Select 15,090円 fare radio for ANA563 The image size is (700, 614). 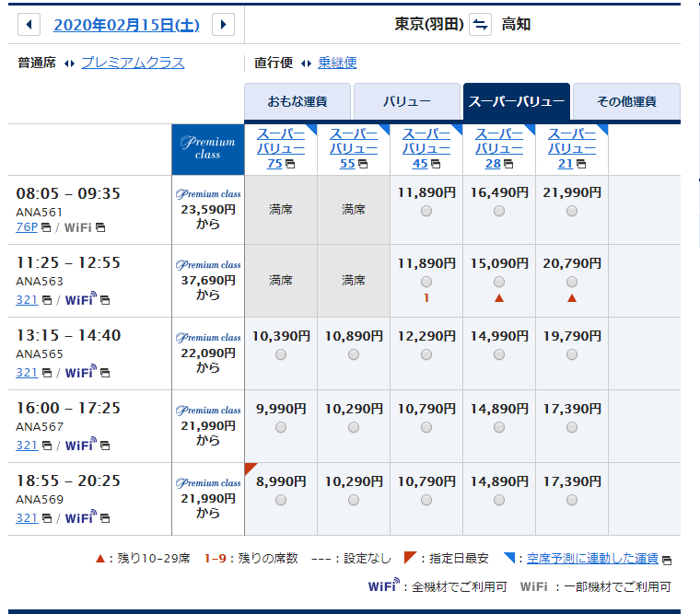[499, 282]
